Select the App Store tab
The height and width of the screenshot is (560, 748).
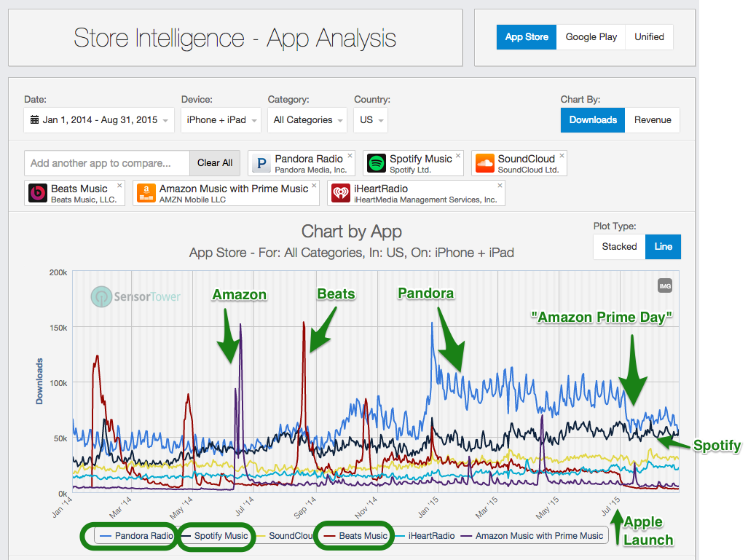click(526, 37)
